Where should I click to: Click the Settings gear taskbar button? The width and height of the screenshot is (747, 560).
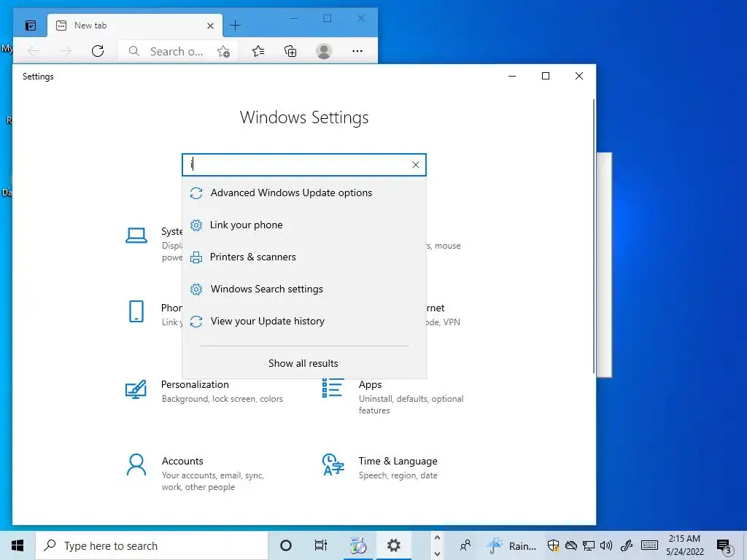(393, 545)
